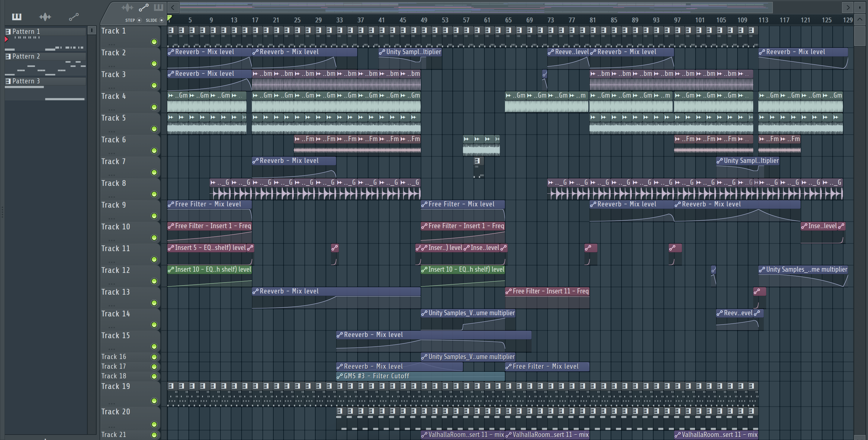Mute Track 16 with its green light
This screenshot has width=868, height=440.
tap(154, 357)
